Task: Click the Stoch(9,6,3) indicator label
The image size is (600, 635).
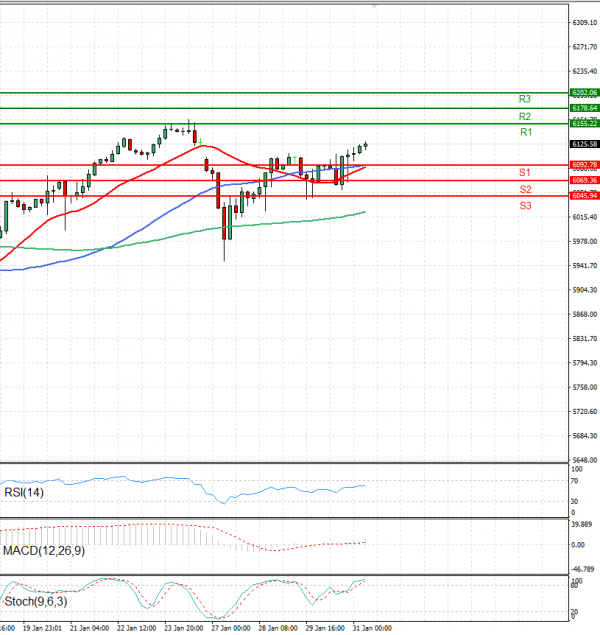Action: click(x=36, y=601)
